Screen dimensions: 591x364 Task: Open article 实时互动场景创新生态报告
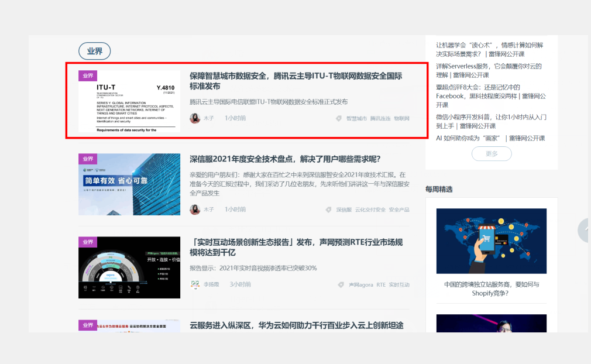click(x=296, y=247)
